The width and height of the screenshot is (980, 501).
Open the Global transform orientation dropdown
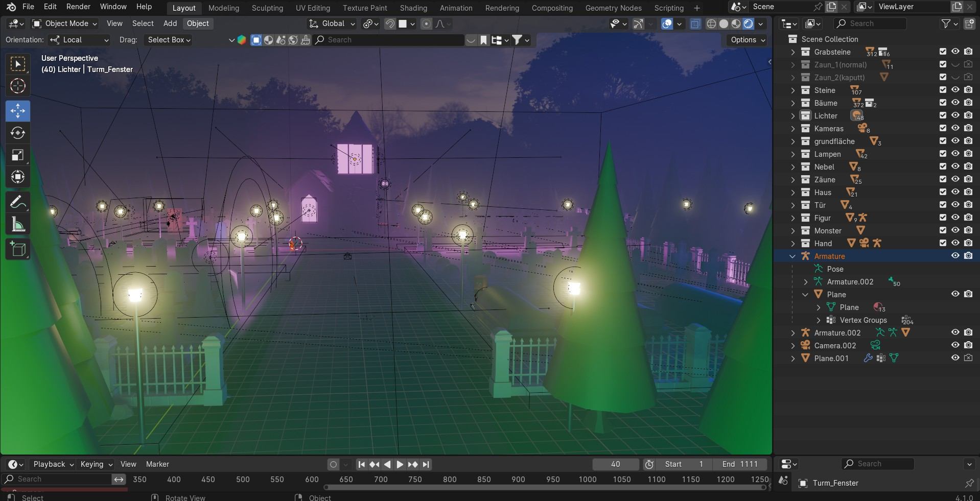click(x=332, y=23)
